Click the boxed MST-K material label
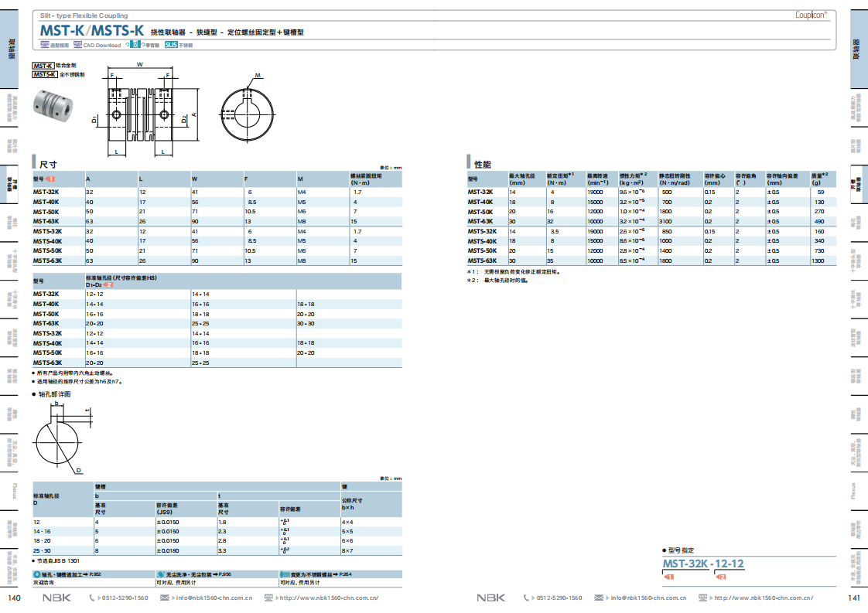868x613 pixels. tap(43, 65)
